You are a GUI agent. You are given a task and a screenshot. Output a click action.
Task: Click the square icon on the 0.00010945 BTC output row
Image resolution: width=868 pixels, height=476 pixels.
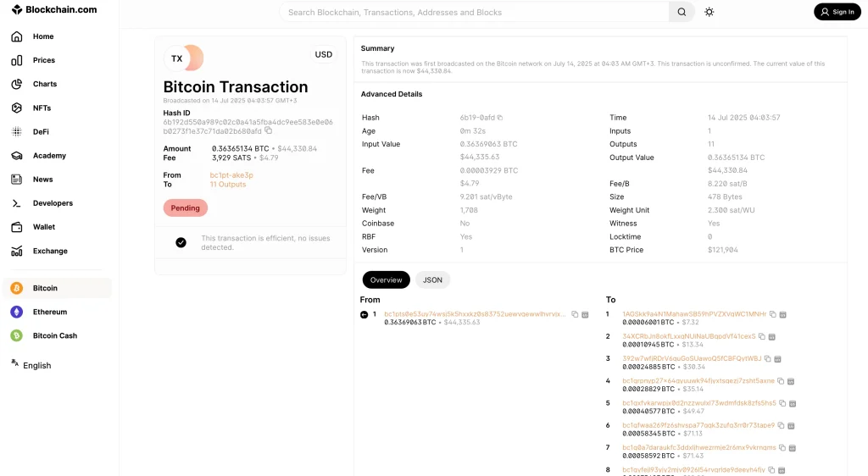[x=771, y=337]
